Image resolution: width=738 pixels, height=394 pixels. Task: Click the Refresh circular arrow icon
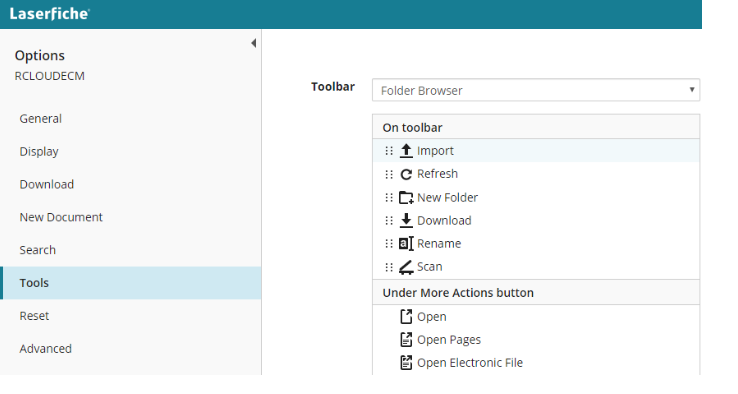coord(406,174)
